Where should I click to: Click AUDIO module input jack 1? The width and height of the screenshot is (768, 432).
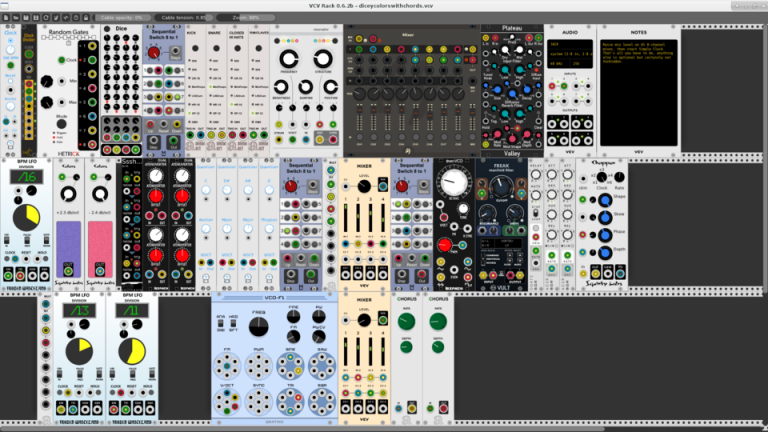click(x=552, y=86)
